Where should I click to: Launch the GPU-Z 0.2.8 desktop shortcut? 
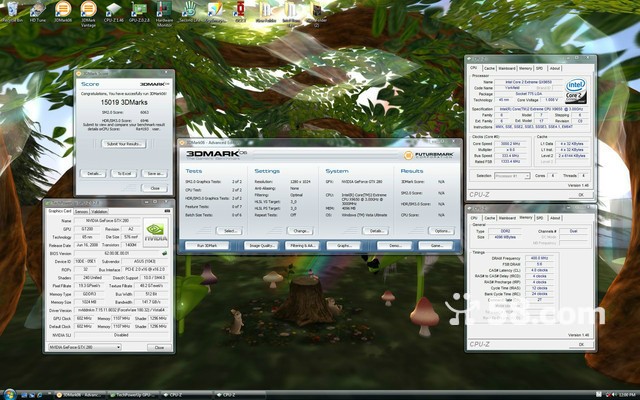(x=139, y=11)
